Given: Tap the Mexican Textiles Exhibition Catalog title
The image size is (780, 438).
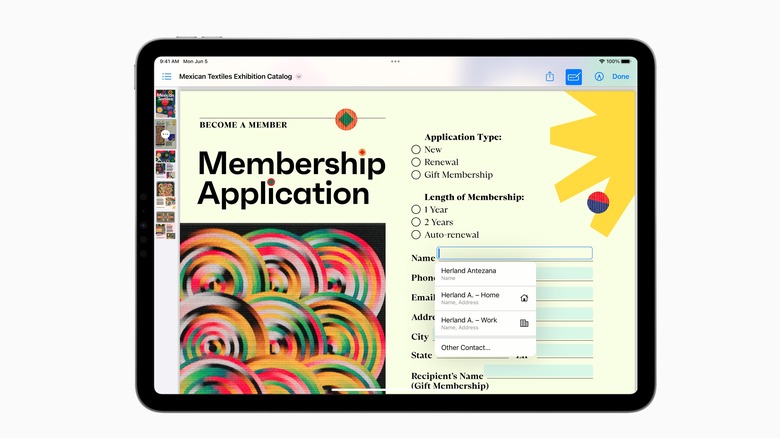Looking at the screenshot, I should (235, 77).
